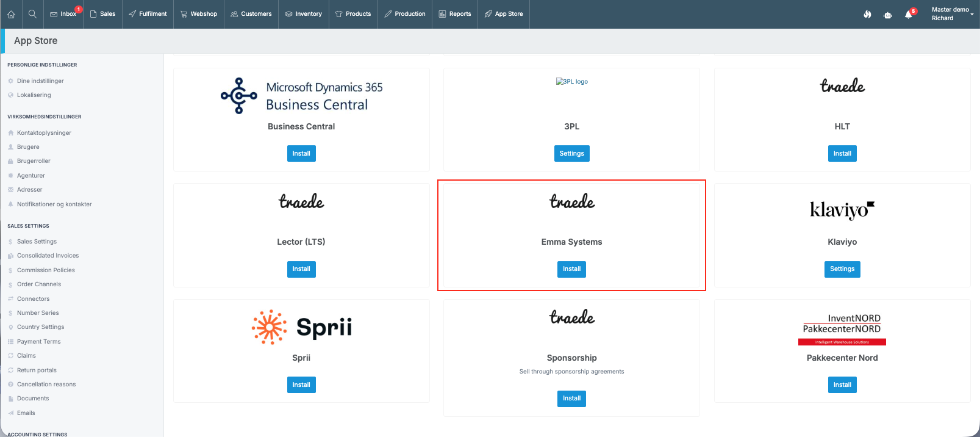
Task: Click the Microsoft Dynamics 365 logo
Action: click(x=301, y=96)
